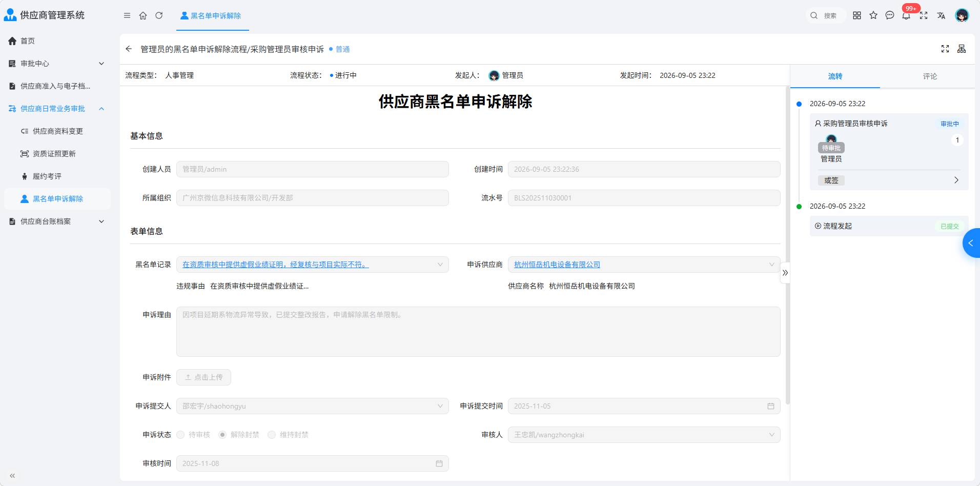Open 资质证照更新 in the sidebar
Screen dimensions: 980x486
(57, 154)
